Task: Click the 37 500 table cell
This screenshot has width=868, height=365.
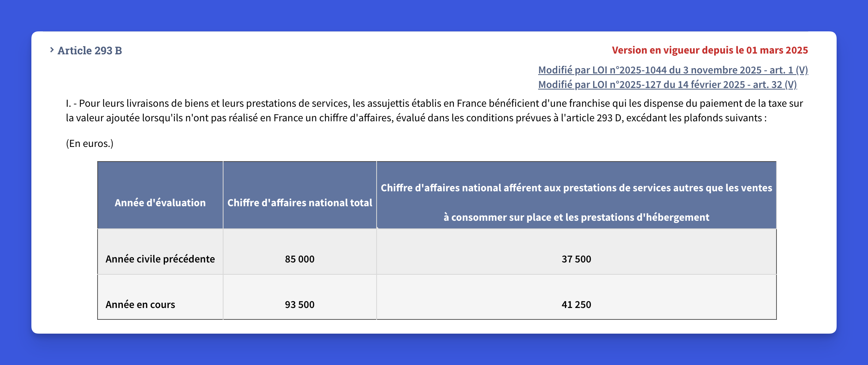Action: coord(576,259)
